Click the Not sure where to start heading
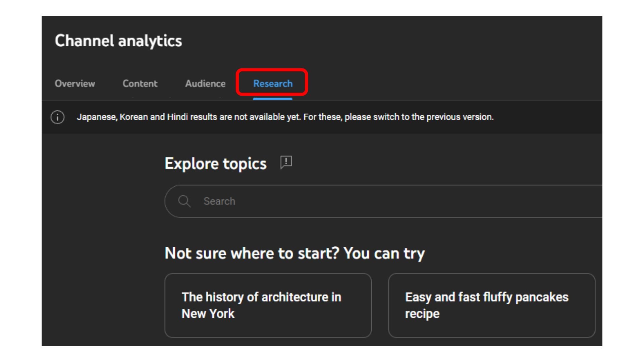The image size is (644, 362). tap(294, 253)
